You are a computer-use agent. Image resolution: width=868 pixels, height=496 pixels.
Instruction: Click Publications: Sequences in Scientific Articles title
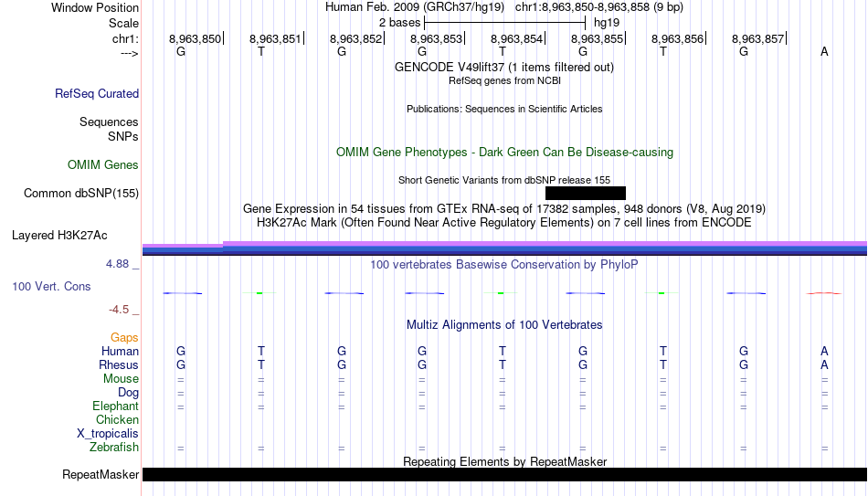click(x=504, y=109)
